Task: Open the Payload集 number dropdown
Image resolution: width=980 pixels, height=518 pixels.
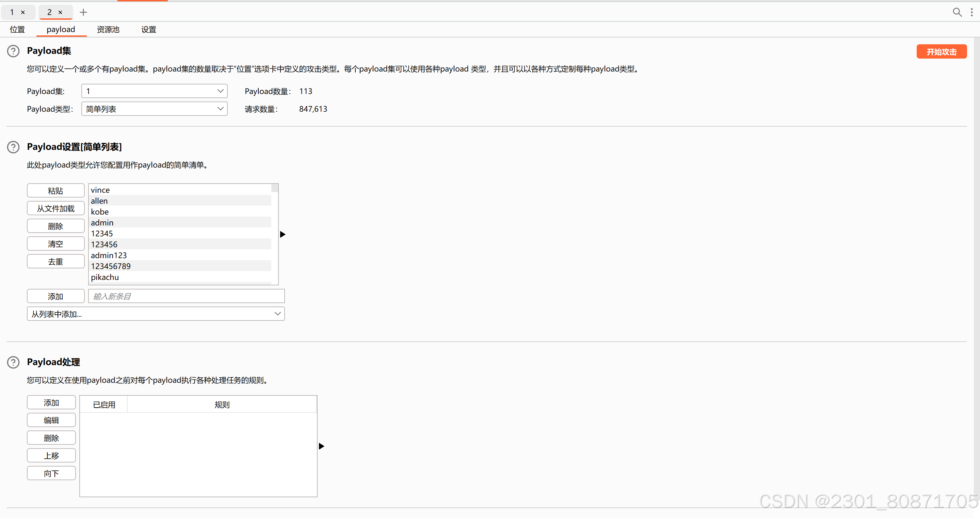Action: coord(154,91)
